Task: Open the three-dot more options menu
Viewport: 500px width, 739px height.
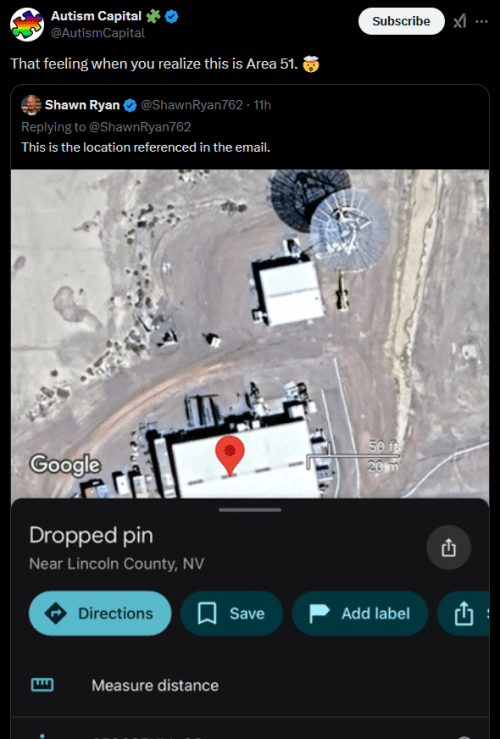Action: click(482, 21)
